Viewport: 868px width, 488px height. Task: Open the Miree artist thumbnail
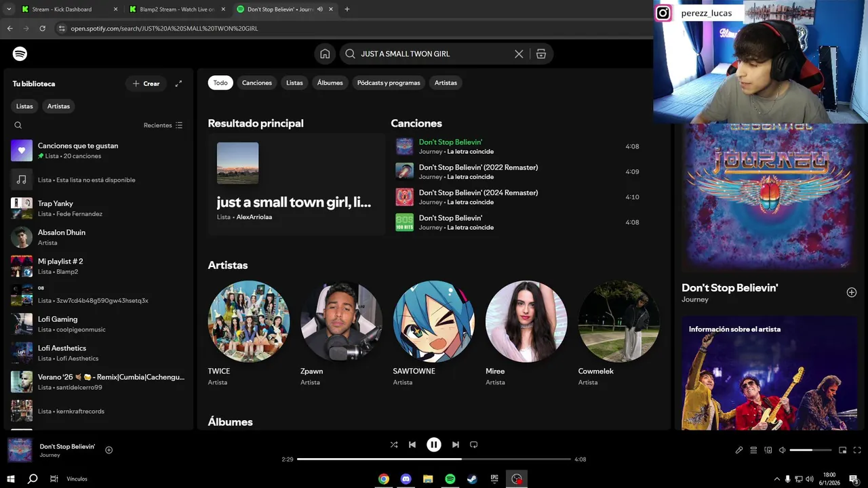[x=526, y=321]
